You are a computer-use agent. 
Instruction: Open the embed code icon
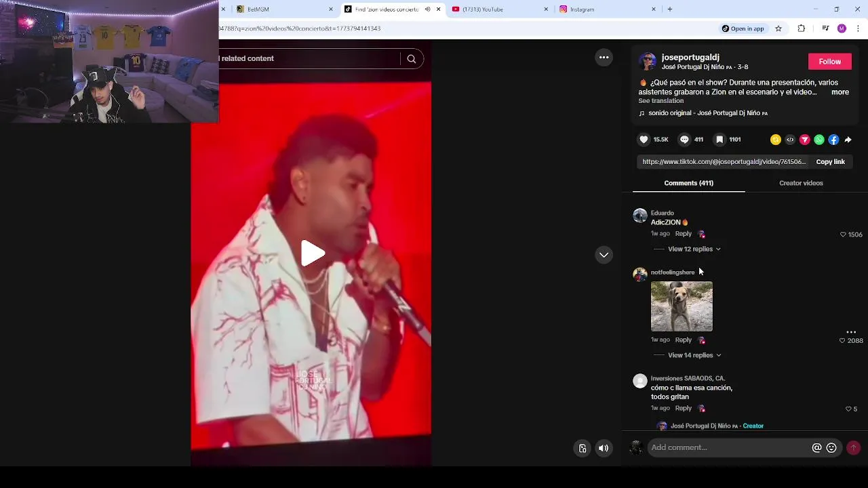point(790,140)
